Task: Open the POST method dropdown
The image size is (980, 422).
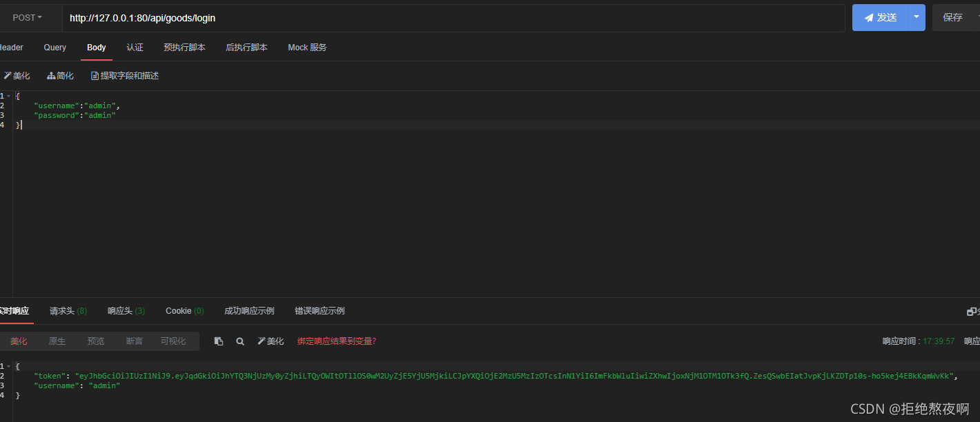Action: tap(28, 18)
